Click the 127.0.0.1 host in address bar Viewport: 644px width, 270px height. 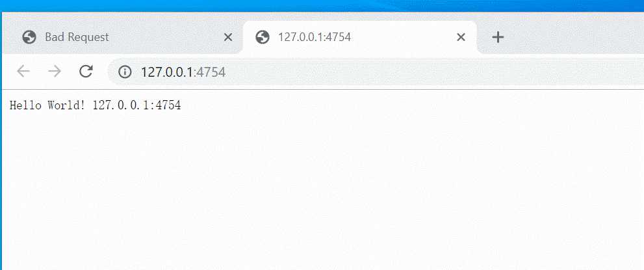[x=167, y=72]
